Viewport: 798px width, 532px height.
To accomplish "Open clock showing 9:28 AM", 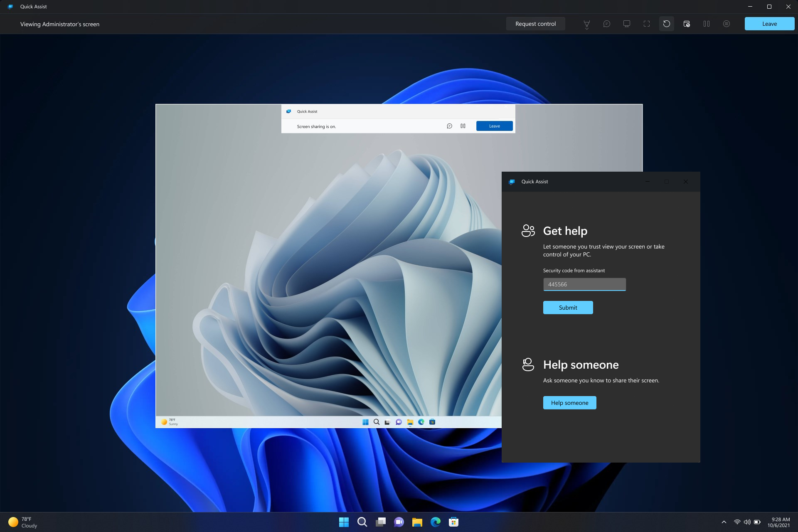I will (778, 522).
